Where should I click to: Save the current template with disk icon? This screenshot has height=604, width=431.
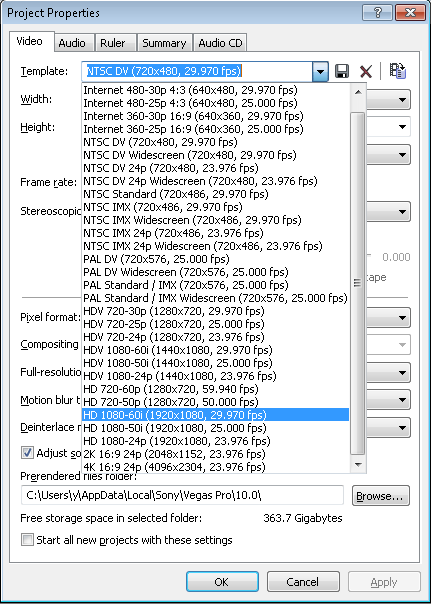342,71
